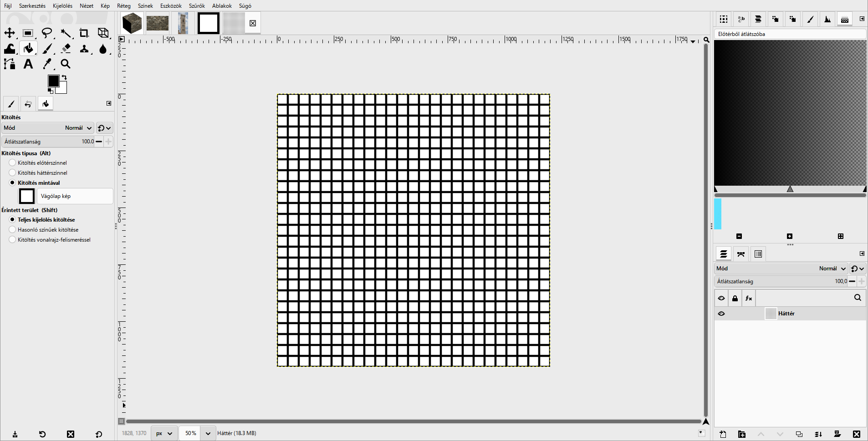Viewport: 868px width, 441px height.
Task: Save the tool preset at bottom left
Action: click(15, 434)
